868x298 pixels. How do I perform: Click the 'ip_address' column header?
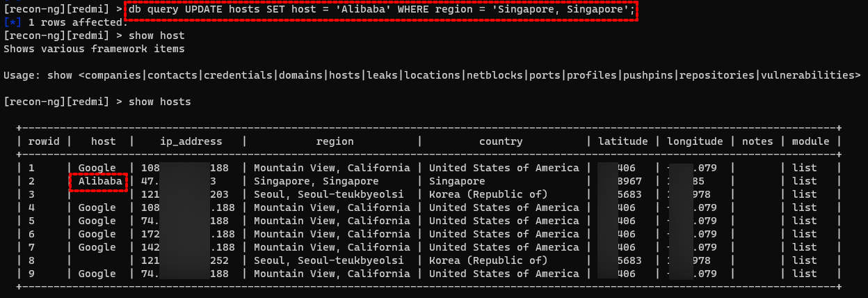point(191,141)
